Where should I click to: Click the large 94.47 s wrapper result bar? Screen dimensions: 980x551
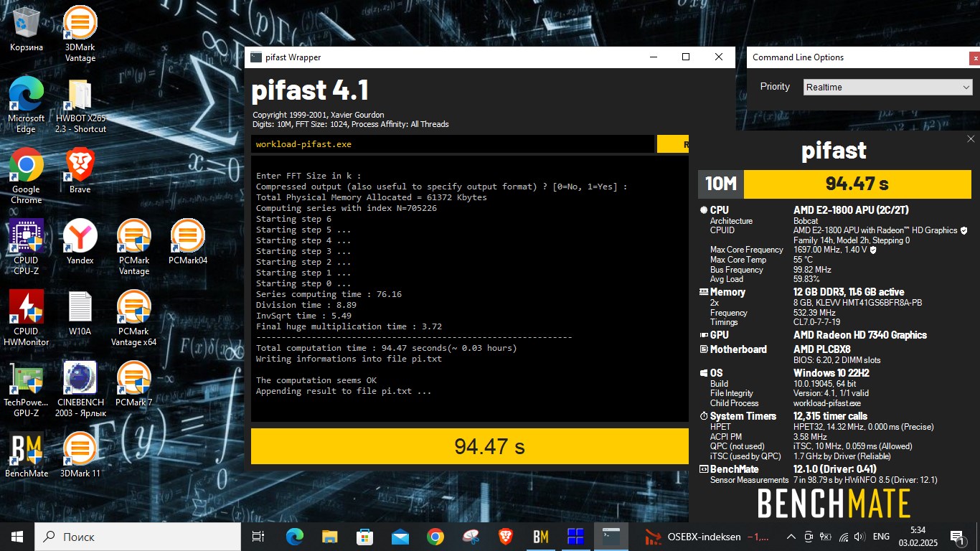[x=469, y=446]
